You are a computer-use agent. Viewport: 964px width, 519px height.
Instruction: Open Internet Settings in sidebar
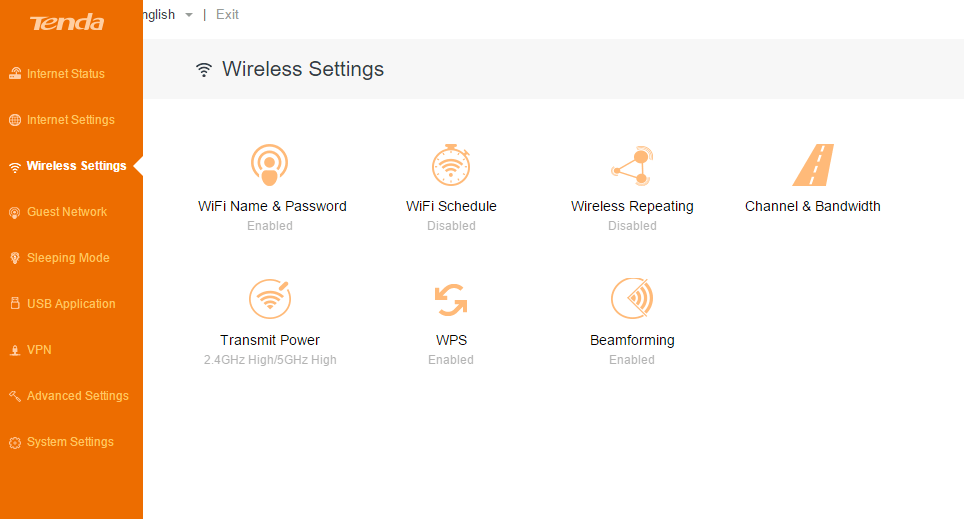(70, 120)
